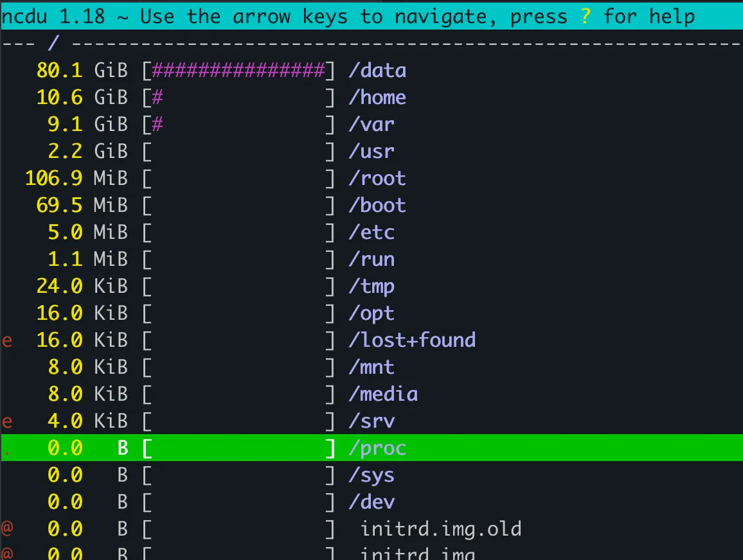This screenshot has width=743, height=560.
Task: Click the /data usage bar graph
Action: (x=239, y=71)
